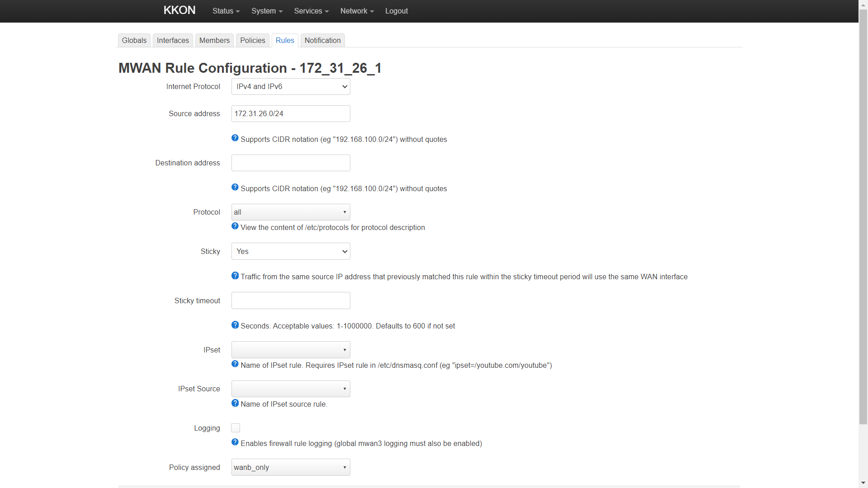Click help icon next to firewall logging hint

(235, 442)
